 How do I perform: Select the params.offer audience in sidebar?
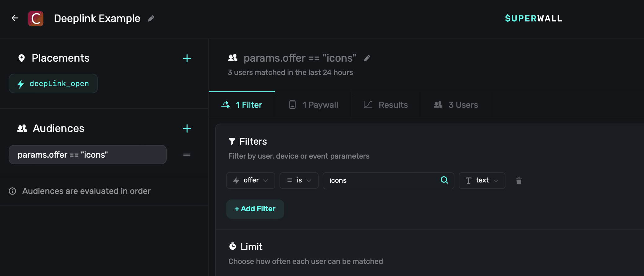coord(88,155)
